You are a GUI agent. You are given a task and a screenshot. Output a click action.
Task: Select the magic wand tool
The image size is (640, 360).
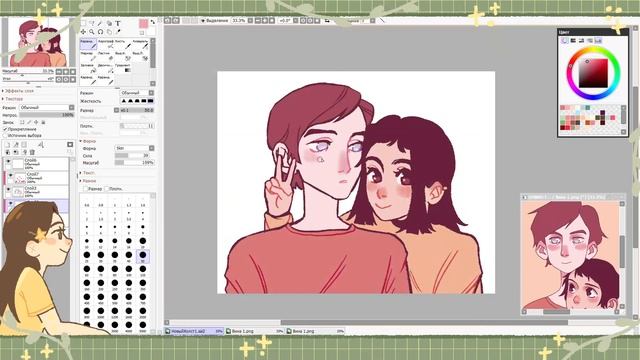[100, 24]
